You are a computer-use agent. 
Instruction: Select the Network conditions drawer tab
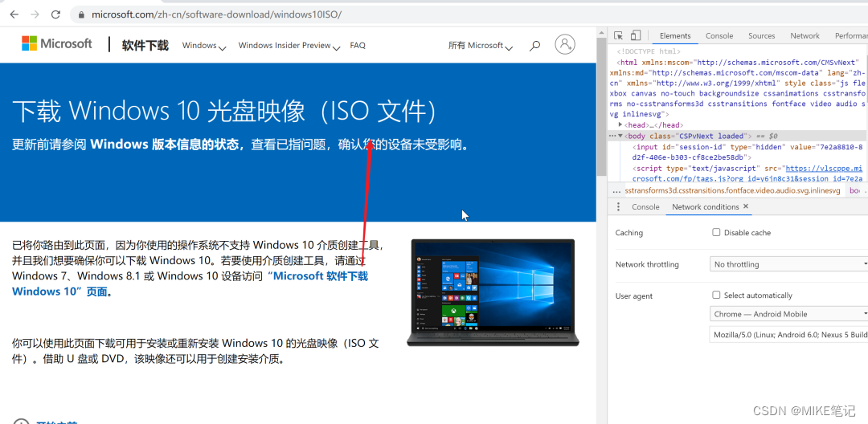706,206
